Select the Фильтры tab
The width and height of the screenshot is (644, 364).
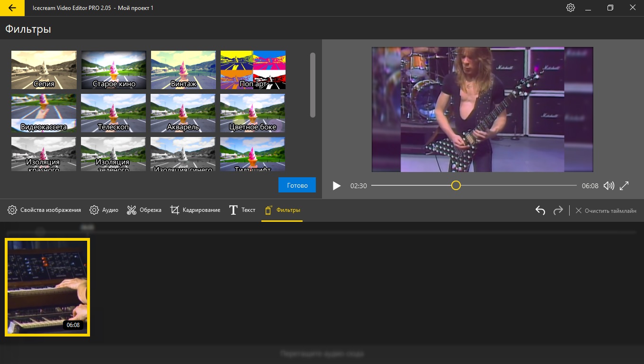tap(282, 210)
